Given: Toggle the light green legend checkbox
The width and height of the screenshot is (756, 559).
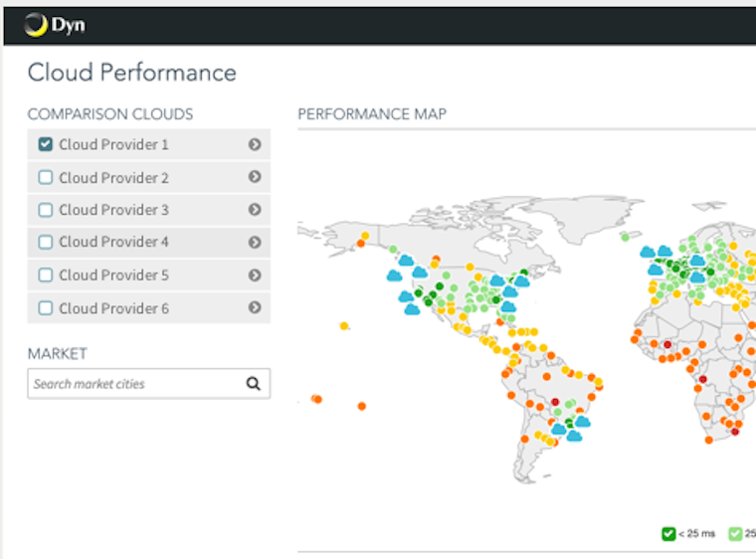Looking at the screenshot, I should [x=735, y=534].
